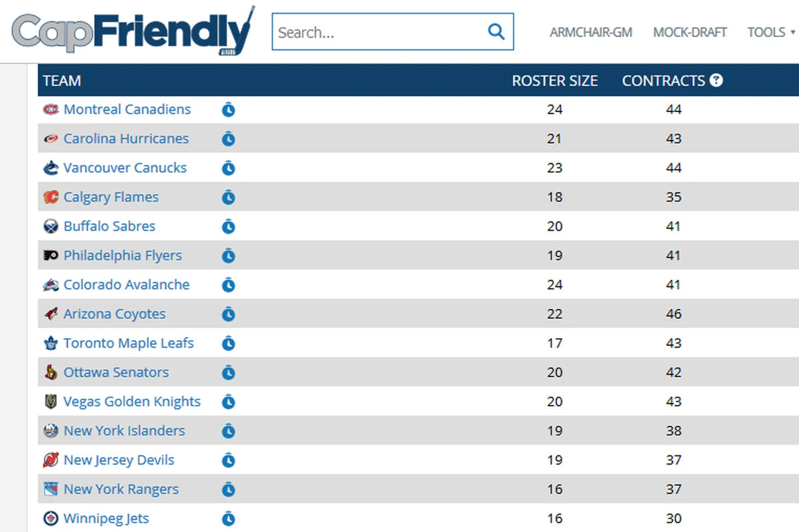
Task: Select Toronto Maple Leafs roster size 17
Action: tap(554, 343)
